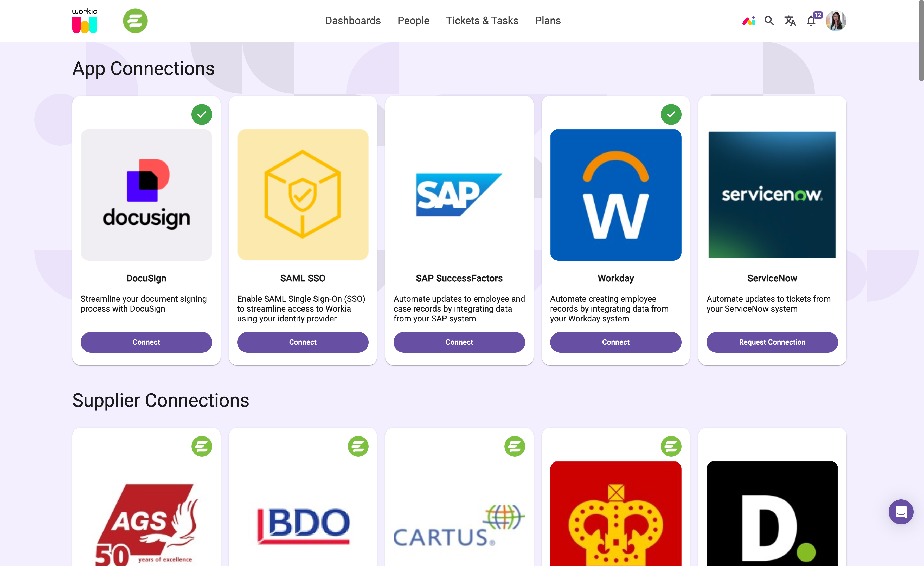
Task: Open the AI assistant icon
Action: pos(748,21)
